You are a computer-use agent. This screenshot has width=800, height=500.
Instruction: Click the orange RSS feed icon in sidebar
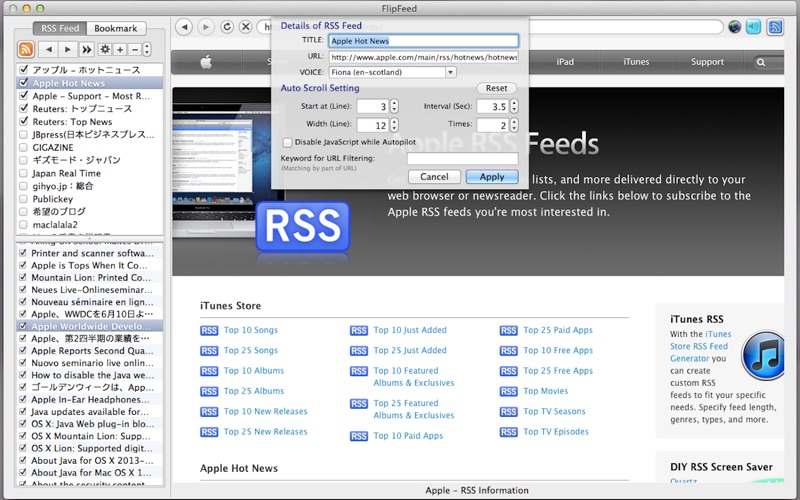coord(26,49)
